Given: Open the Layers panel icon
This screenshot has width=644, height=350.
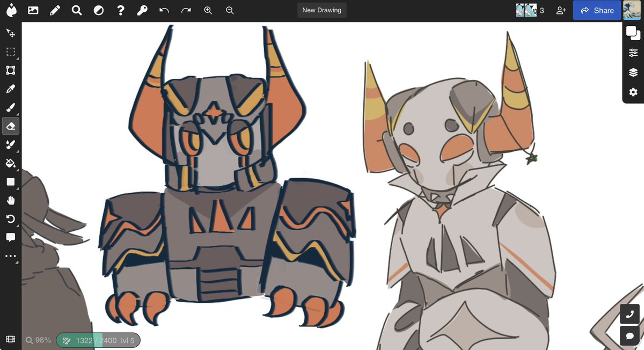Looking at the screenshot, I should [x=633, y=72].
